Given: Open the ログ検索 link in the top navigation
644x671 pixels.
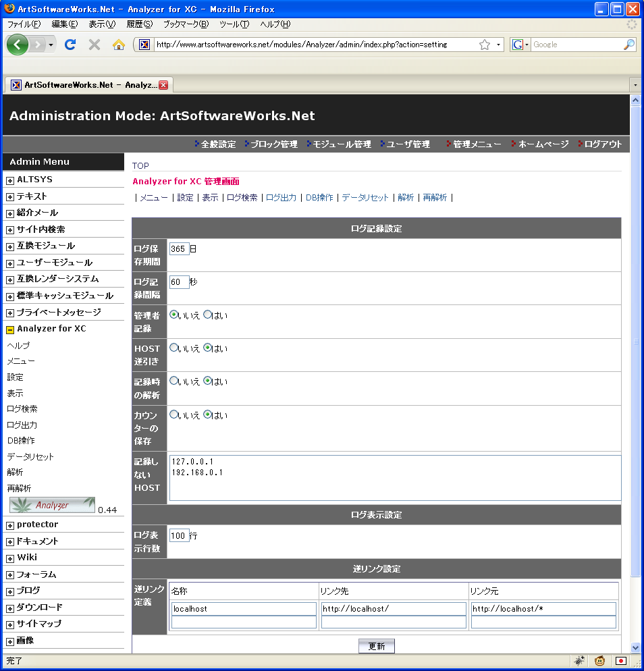Looking at the screenshot, I should coord(242,198).
